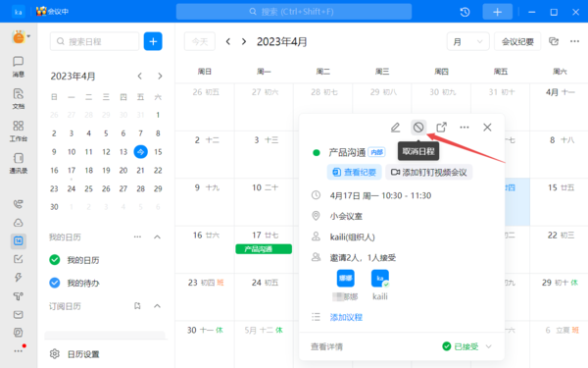Go to previous month in mini calendar
The height and width of the screenshot is (368, 588).
click(x=139, y=77)
